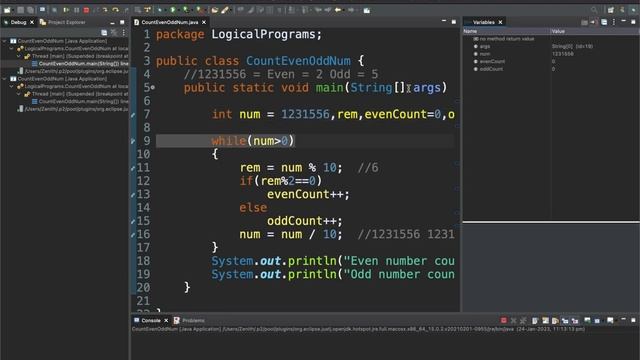This screenshot has height=360, width=640.
Task: Click the Resume debug button in toolbar
Action: pos(67,10)
